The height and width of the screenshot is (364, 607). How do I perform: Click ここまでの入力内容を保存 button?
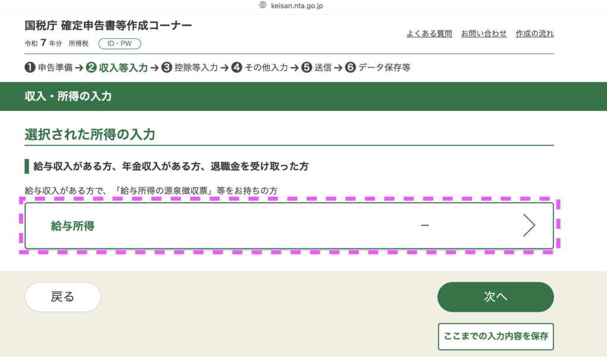click(496, 336)
